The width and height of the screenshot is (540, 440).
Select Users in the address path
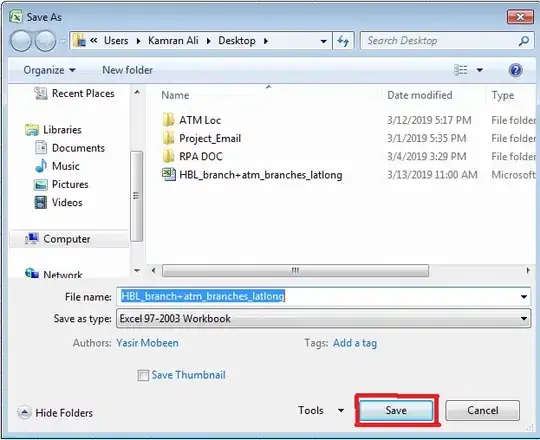116,41
